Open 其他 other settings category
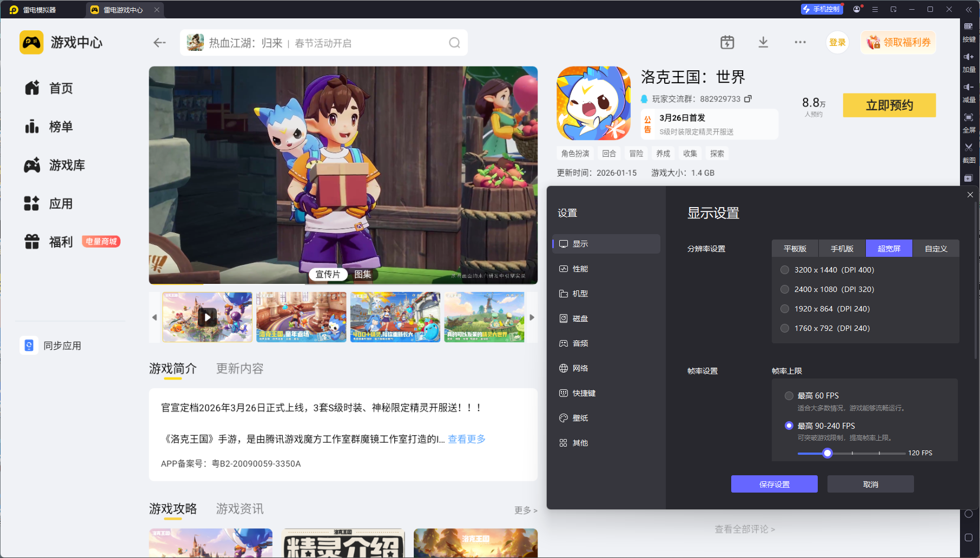This screenshot has height=558, width=980. pyautogui.click(x=606, y=443)
